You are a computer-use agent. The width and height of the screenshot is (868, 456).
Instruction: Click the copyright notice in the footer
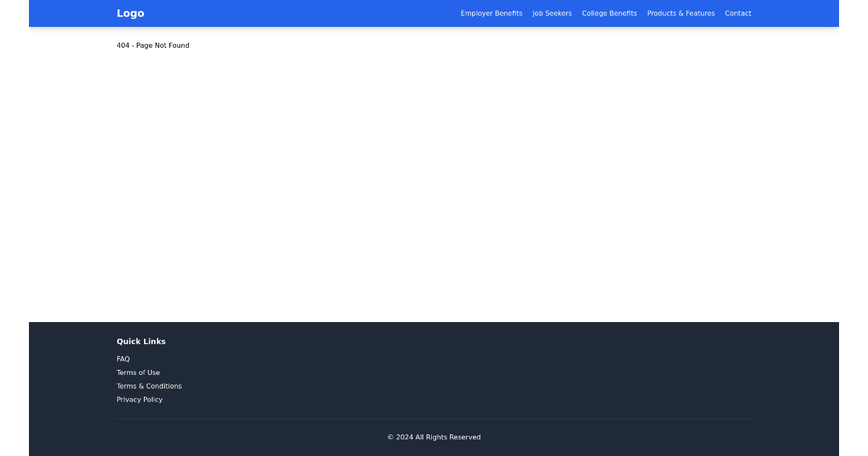434,437
